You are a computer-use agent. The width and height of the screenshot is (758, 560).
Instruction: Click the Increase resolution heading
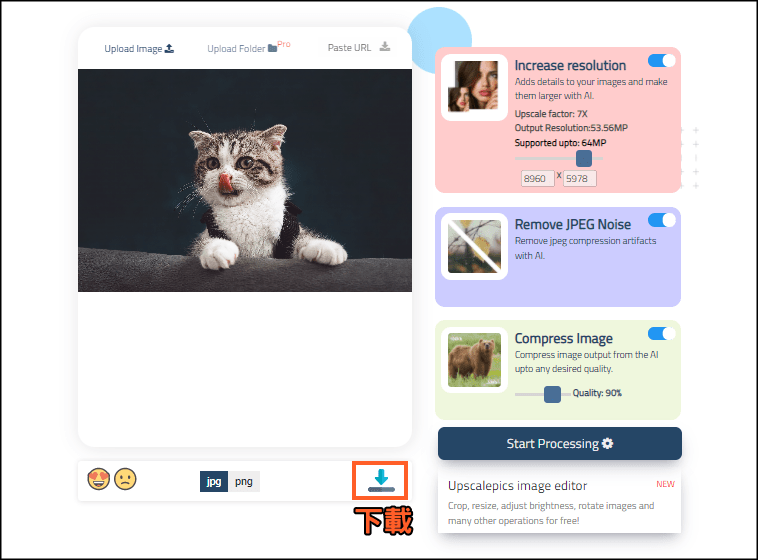tap(570, 65)
